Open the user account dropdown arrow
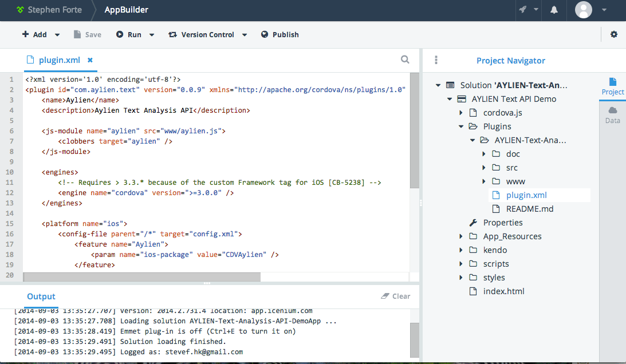This screenshot has height=364, width=626. click(x=604, y=10)
